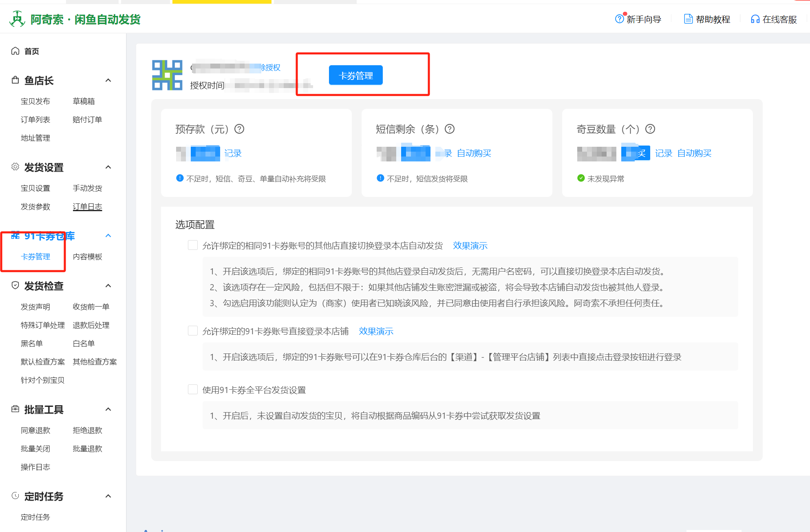
Task: Open 收货前一单 in sidebar
Action: pos(91,307)
